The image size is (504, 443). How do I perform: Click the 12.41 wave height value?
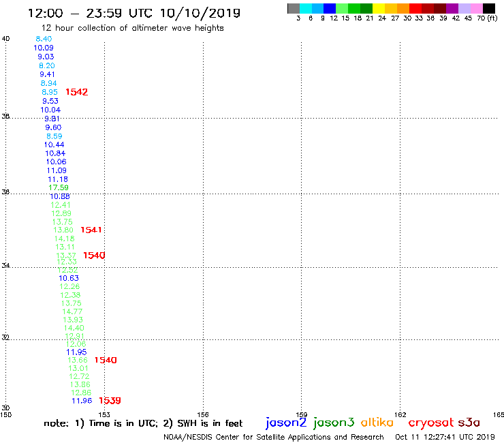[61, 205]
